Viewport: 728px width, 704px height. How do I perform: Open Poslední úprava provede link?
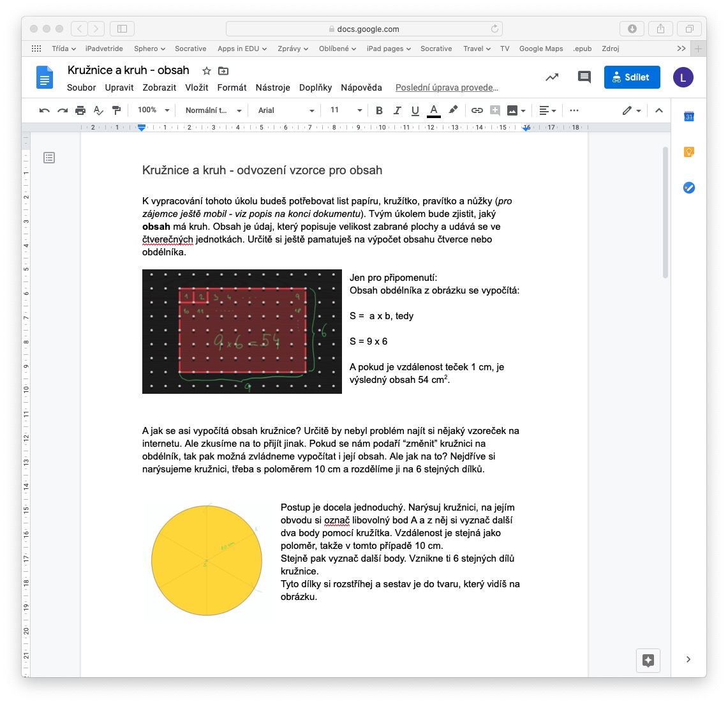447,88
